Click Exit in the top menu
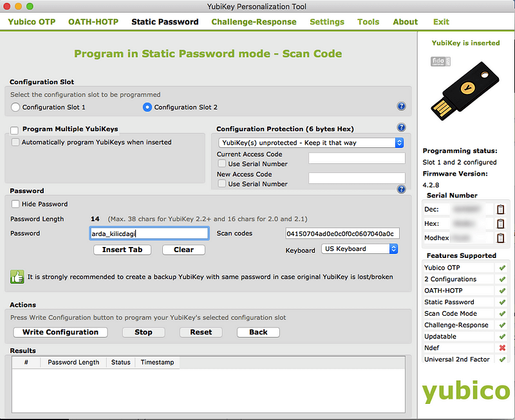Viewport: 515px width, 420px height. point(441,22)
